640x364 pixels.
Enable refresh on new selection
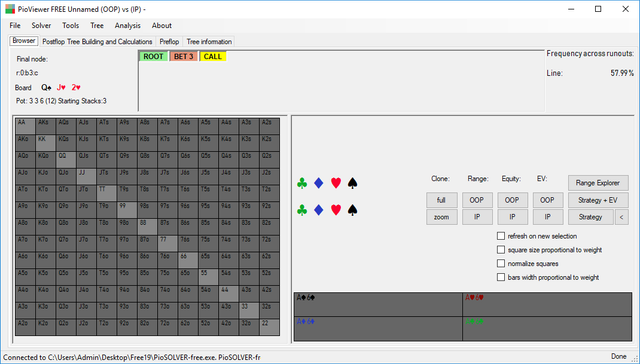coord(501,236)
